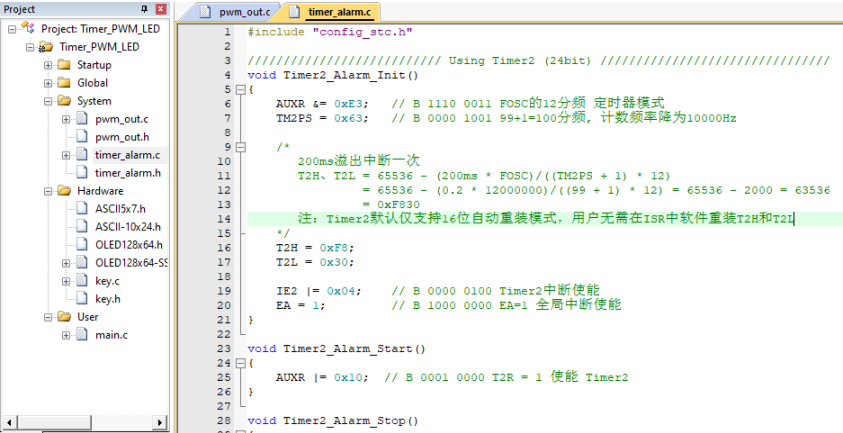Click on AUXR |= 0x10 statement
Image resolution: width=843 pixels, height=433 pixels.
coord(323,377)
